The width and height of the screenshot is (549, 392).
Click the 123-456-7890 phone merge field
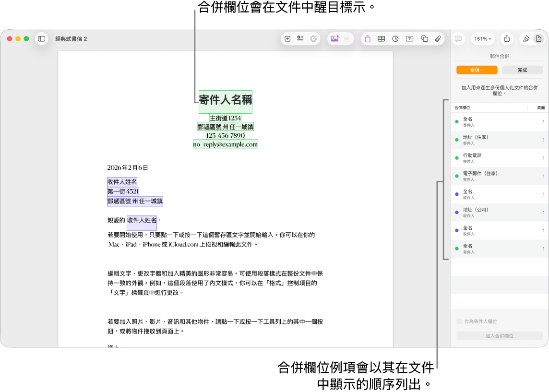(x=225, y=135)
